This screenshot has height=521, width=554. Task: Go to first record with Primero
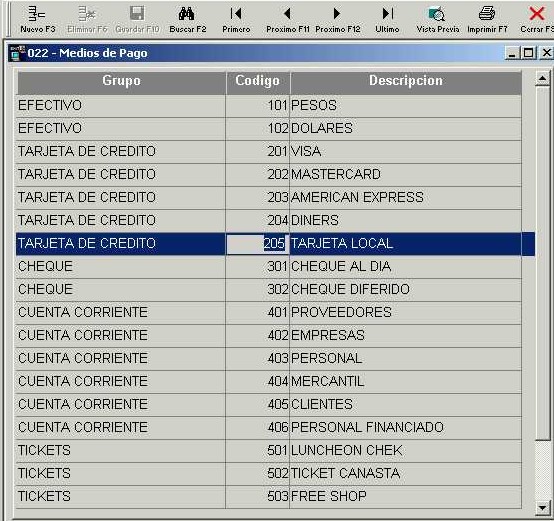pyautogui.click(x=236, y=14)
